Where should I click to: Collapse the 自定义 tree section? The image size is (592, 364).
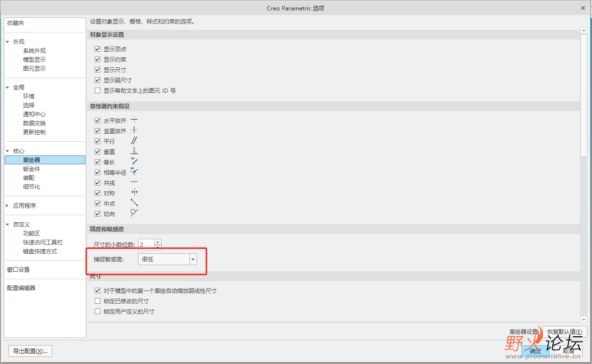click(x=8, y=225)
